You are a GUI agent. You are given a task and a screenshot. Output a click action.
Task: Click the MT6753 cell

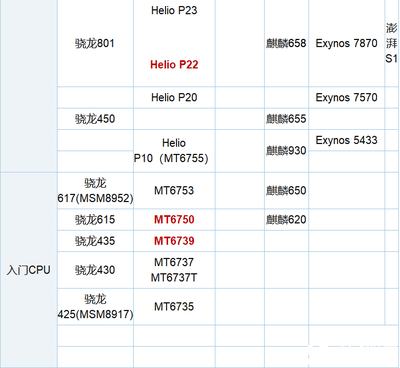174,191
